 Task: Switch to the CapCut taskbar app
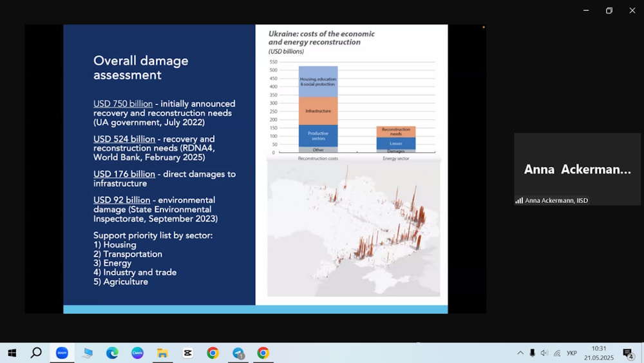(x=187, y=353)
